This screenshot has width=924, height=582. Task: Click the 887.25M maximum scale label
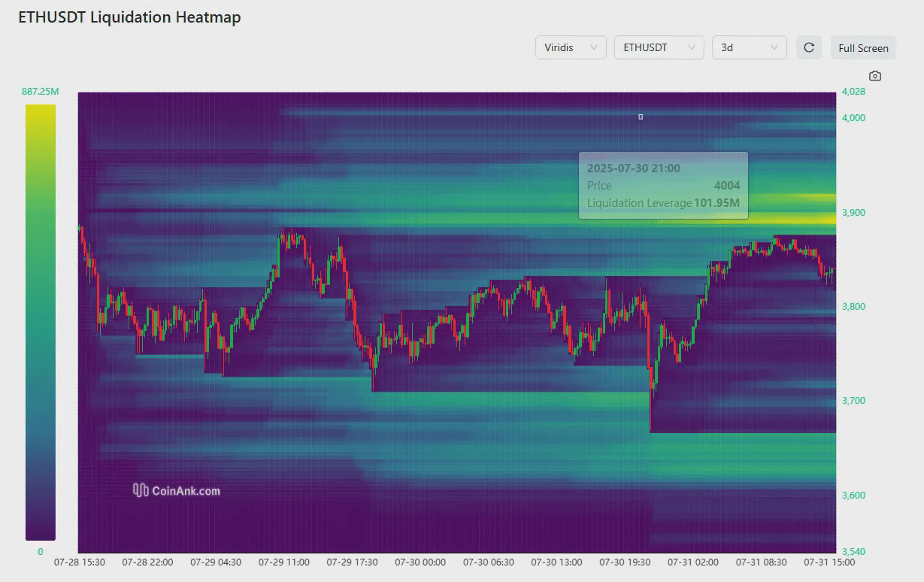click(40, 92)
